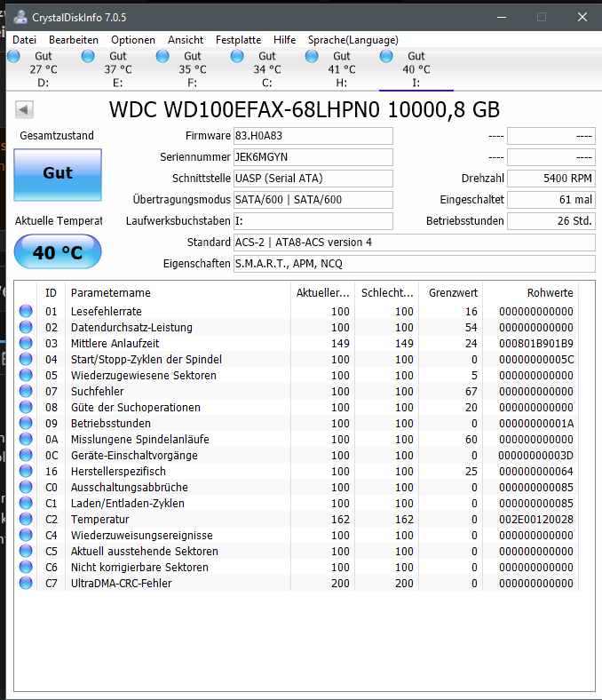Click the Drehzahl value 5400 RPM
Viewport: 602px width, 700px height.
(551, 179)
